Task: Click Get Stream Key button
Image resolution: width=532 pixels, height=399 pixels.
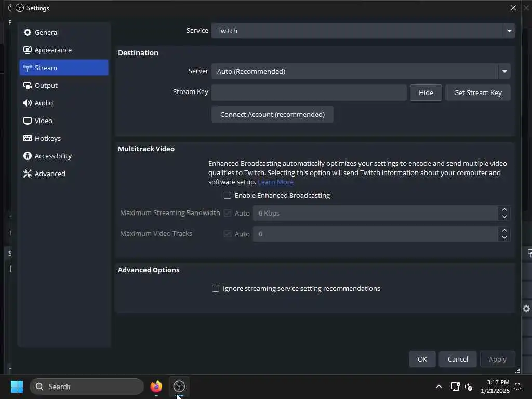Action: point(478,92)
